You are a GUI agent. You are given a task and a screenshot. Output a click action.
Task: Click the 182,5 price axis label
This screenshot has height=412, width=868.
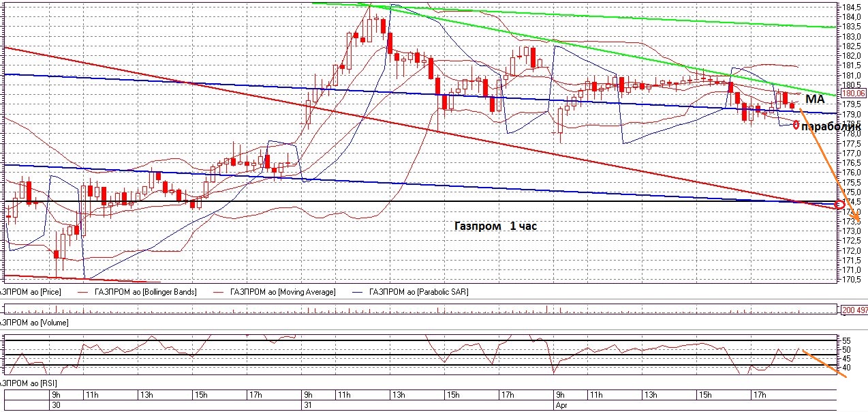[x=851, y=46]
